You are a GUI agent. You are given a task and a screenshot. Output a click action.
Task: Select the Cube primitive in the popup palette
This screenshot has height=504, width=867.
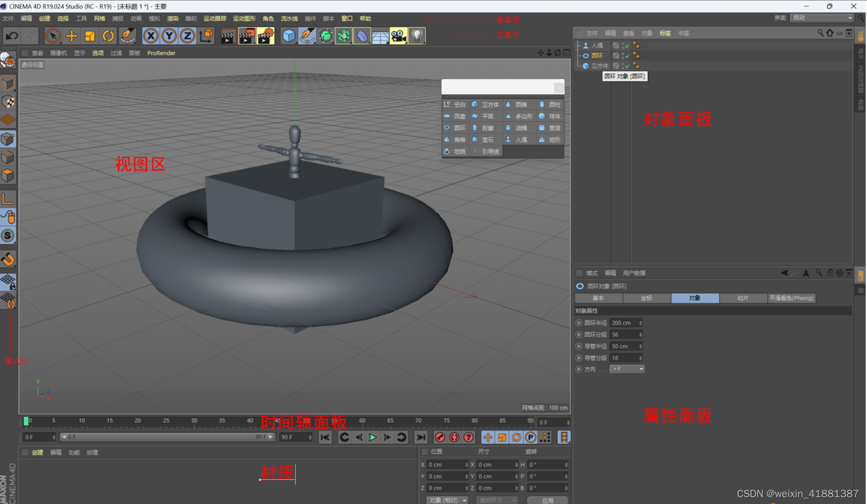[x=486, y=104]
